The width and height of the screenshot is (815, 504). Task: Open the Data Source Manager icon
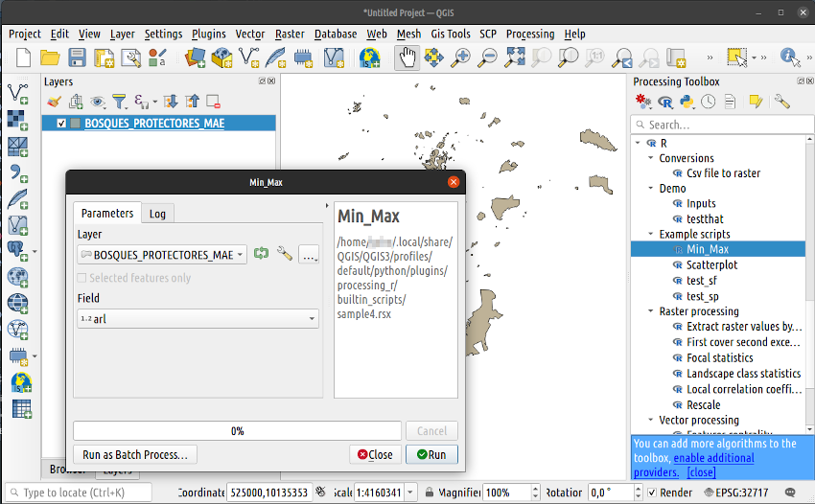pos(195,57)
